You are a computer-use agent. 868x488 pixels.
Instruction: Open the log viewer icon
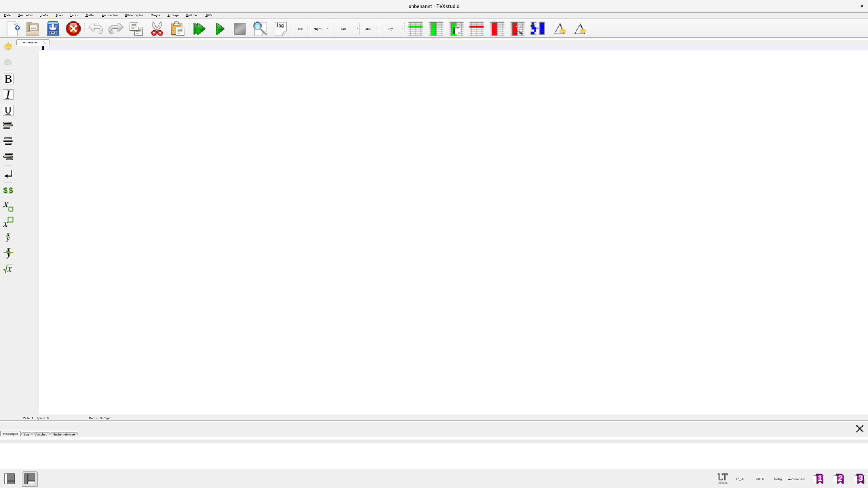pos(280,29)
